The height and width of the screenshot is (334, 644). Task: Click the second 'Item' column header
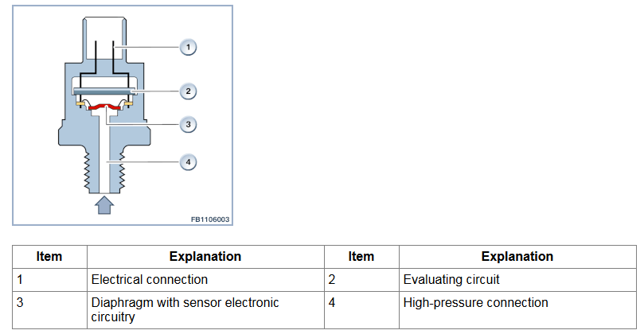(x=361, y=257)
